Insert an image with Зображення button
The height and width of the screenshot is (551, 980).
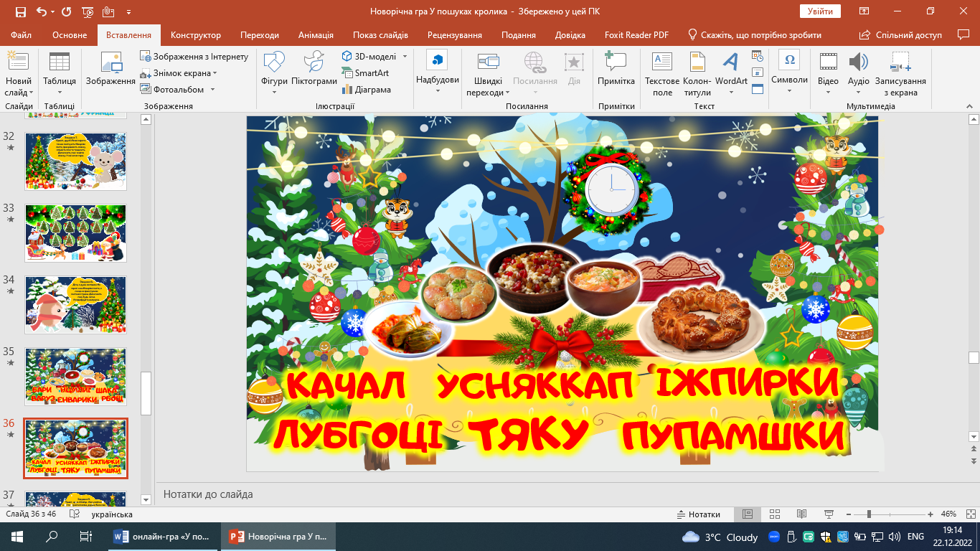(110, 70)
